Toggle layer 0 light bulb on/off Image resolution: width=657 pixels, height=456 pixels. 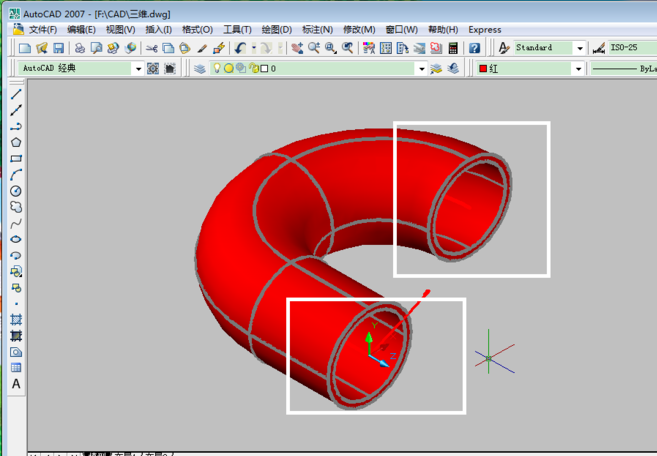pyautogui.click(x=217, y=69)
